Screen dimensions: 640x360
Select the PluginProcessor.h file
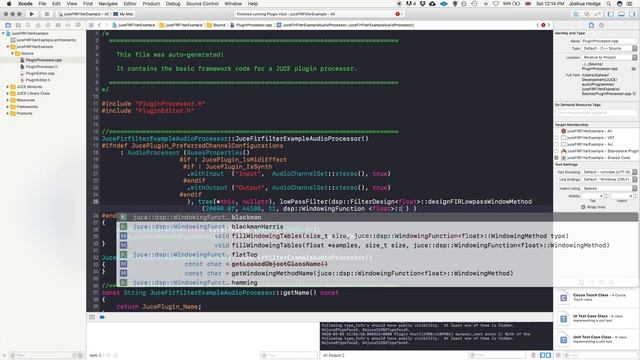(41, 67)
